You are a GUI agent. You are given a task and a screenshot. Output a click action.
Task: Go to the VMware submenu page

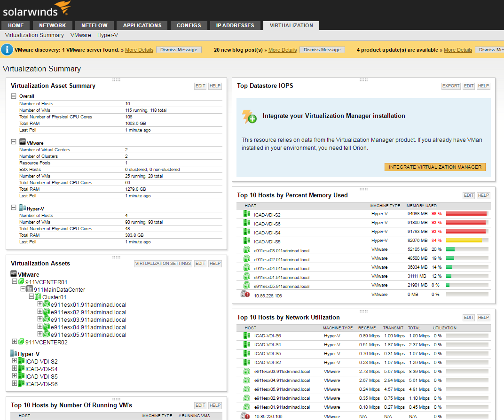81,35
